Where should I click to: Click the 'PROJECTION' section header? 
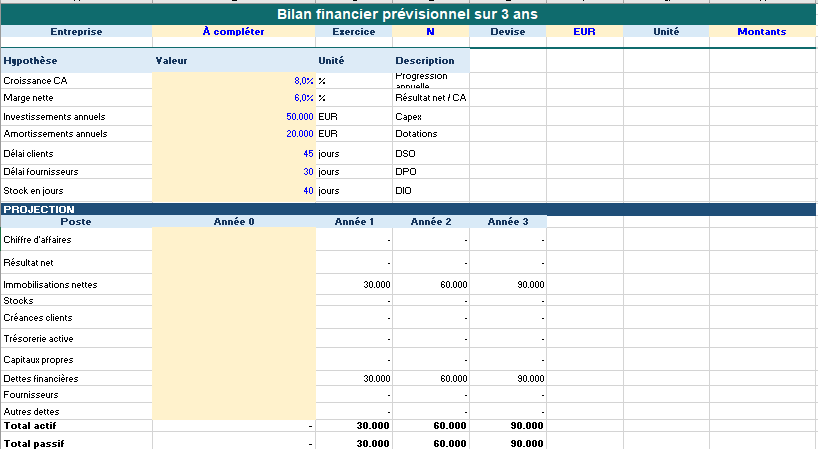(x=408, y=209)
